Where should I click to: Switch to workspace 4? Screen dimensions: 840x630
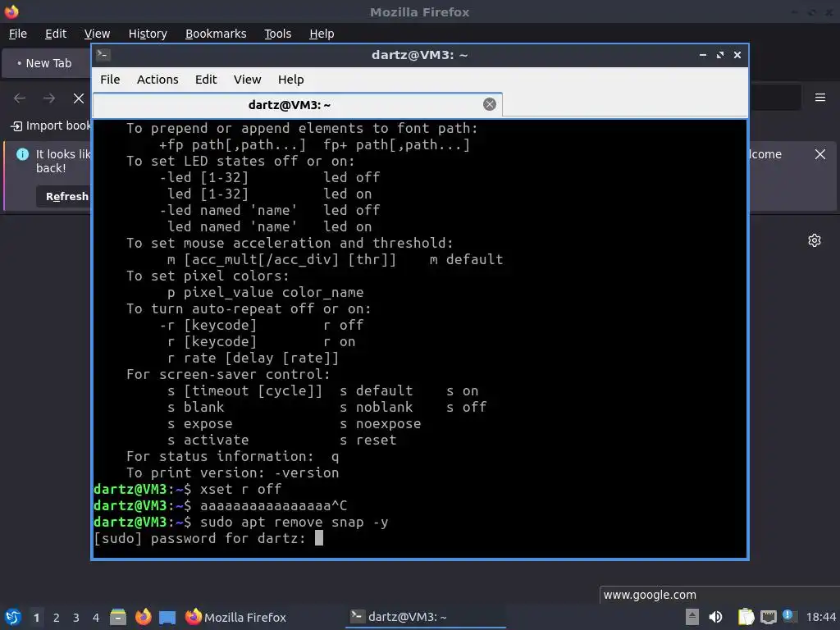point(96,618)
